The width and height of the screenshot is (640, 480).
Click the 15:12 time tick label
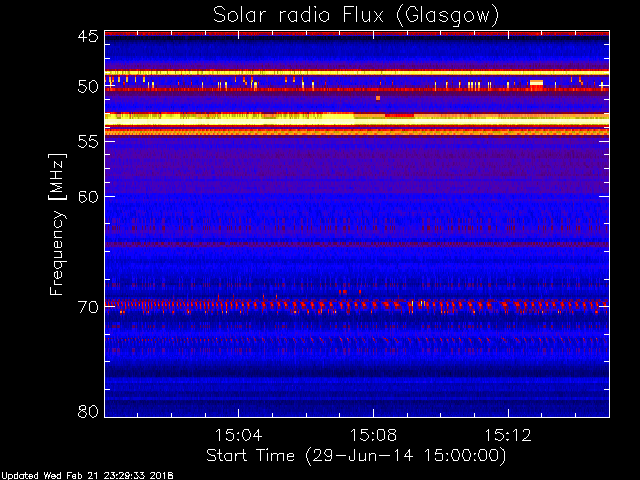pyautogui.click(x=508, y=435)
